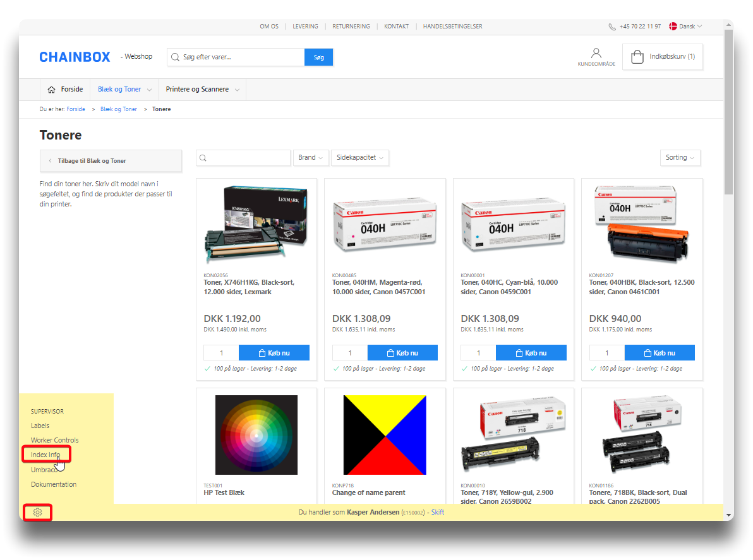Click quantity field for 040HC Cyan toner
Viewport: 753px width, 560px height.
pyautogui.click(x=478, y=353)
